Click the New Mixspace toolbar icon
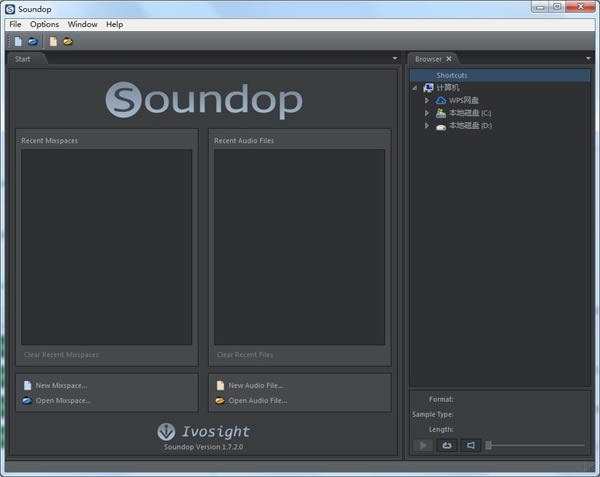The height and width of the screenshot is (477, 600). click(x=18, y=42)
